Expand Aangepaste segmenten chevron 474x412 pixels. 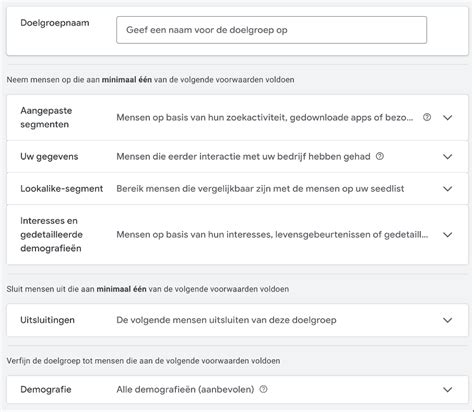(448, 117)
